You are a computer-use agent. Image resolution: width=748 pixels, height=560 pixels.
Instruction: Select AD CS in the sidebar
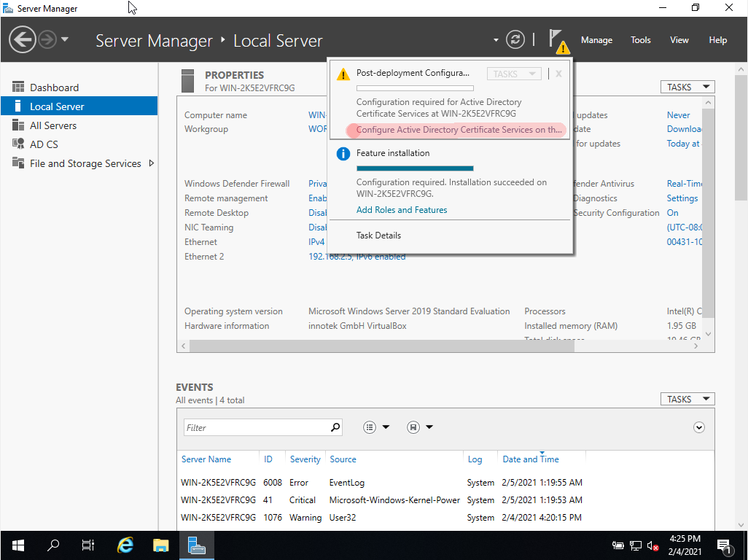point(44,144)
